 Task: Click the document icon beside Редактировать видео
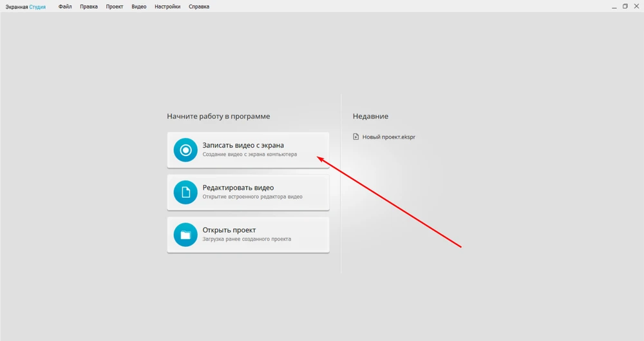(185, 192)
